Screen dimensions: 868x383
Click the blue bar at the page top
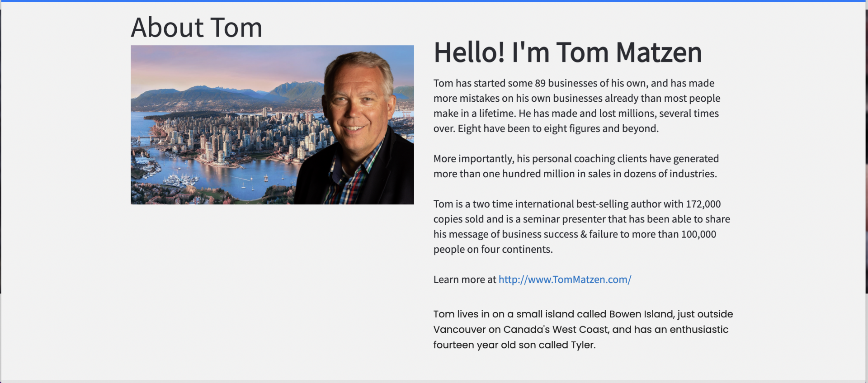[x=434, y=1]
